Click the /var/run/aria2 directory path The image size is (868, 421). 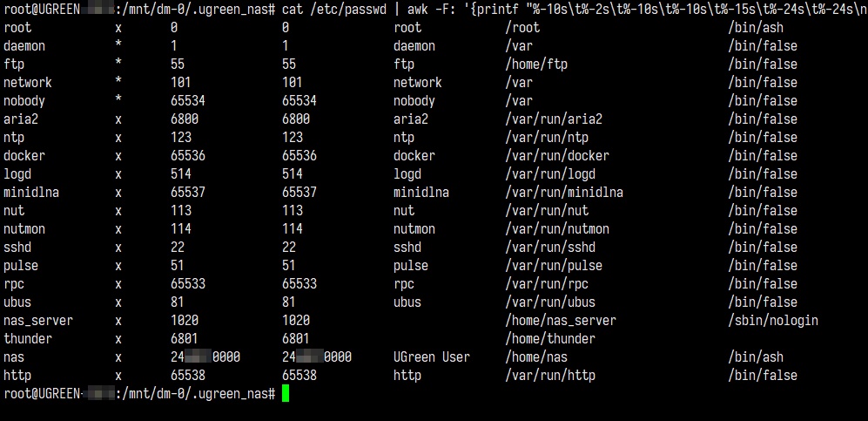(554, 119)
